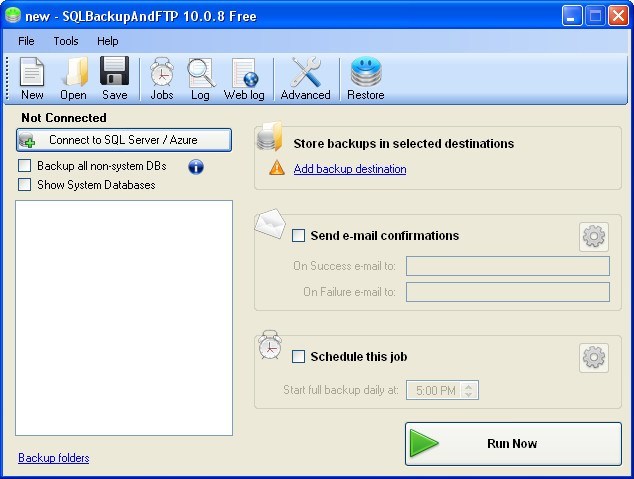Enable Send e-mail confirmations checkbox
634x479 pixels.
298,235
